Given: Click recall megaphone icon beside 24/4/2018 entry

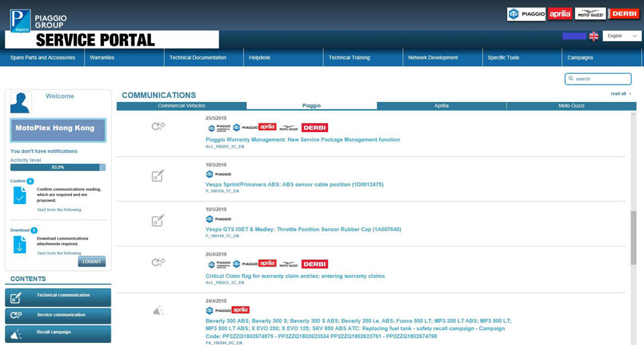Looking at the screenshot, I should coord(158,311).
